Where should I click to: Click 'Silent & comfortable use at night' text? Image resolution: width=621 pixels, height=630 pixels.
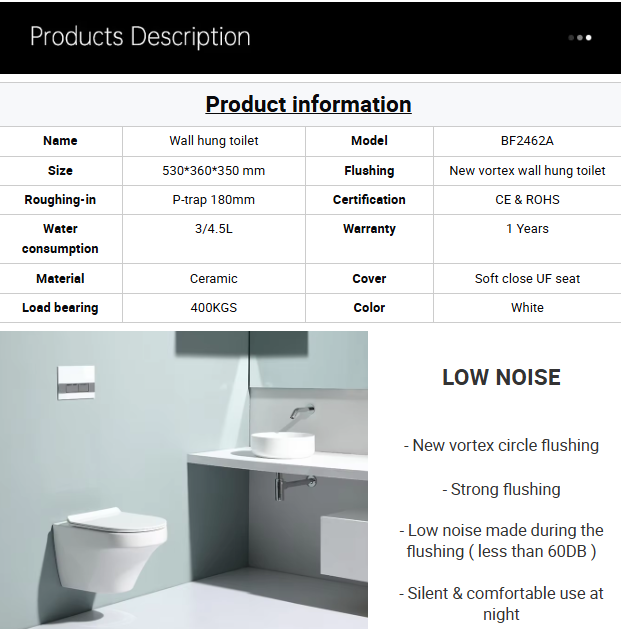(x=501, y=603)
